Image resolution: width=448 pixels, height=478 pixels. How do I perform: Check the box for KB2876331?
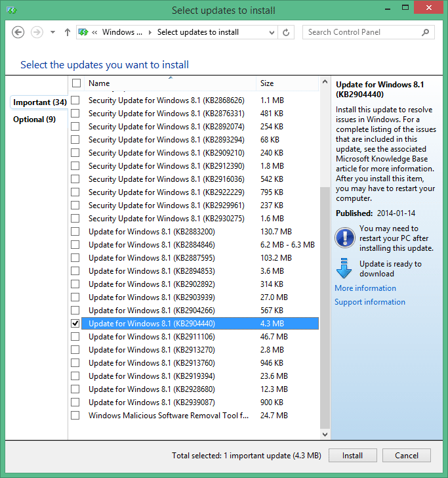pos(75,114)
